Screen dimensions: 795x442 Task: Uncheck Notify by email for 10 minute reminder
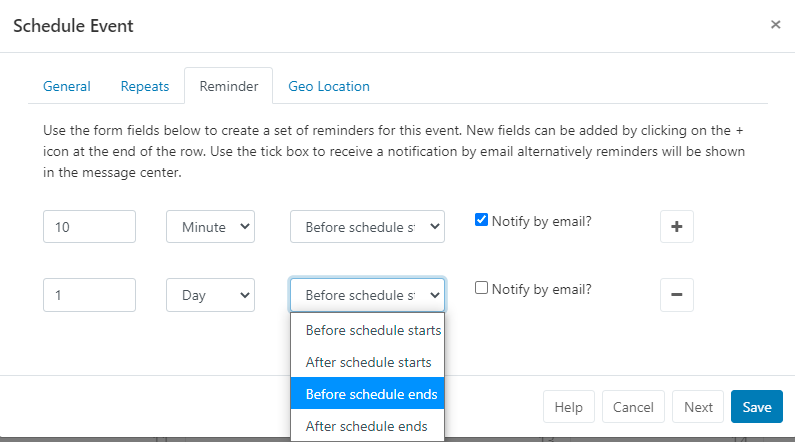pyautogui.click(x=482, y=221)
